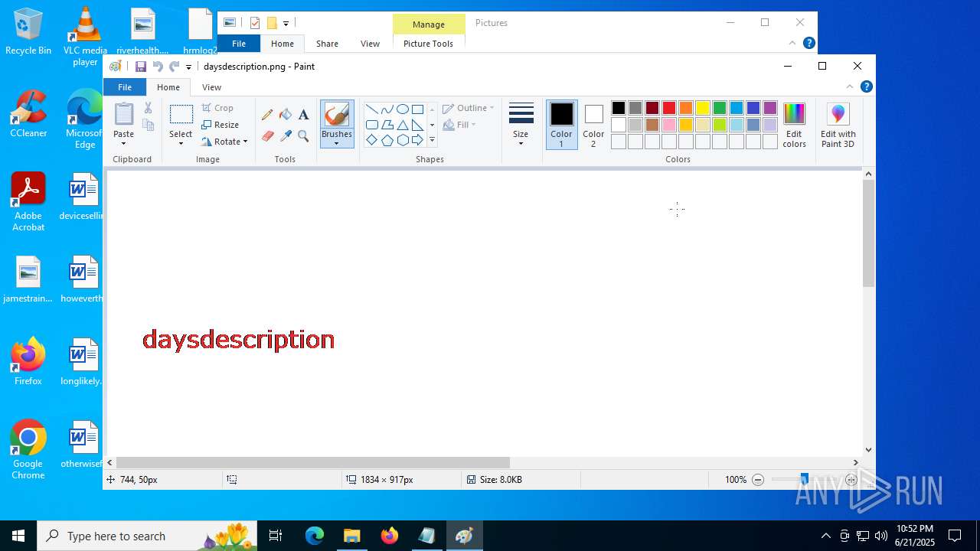Viewport: 980px width, 551px height.
Task: Choose the Pentagon shape
Action: [387, 140]
